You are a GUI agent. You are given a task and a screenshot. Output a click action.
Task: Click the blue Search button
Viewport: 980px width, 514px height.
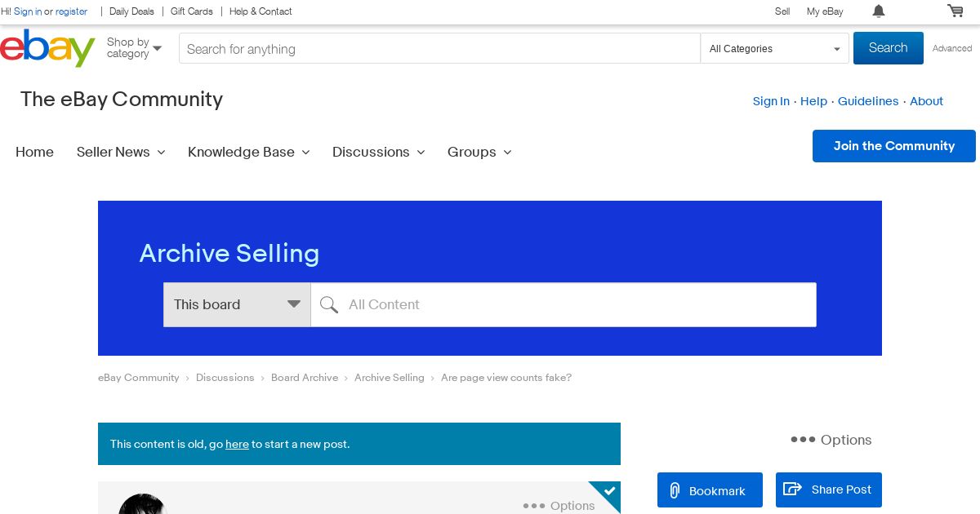[x=889, y=48]
